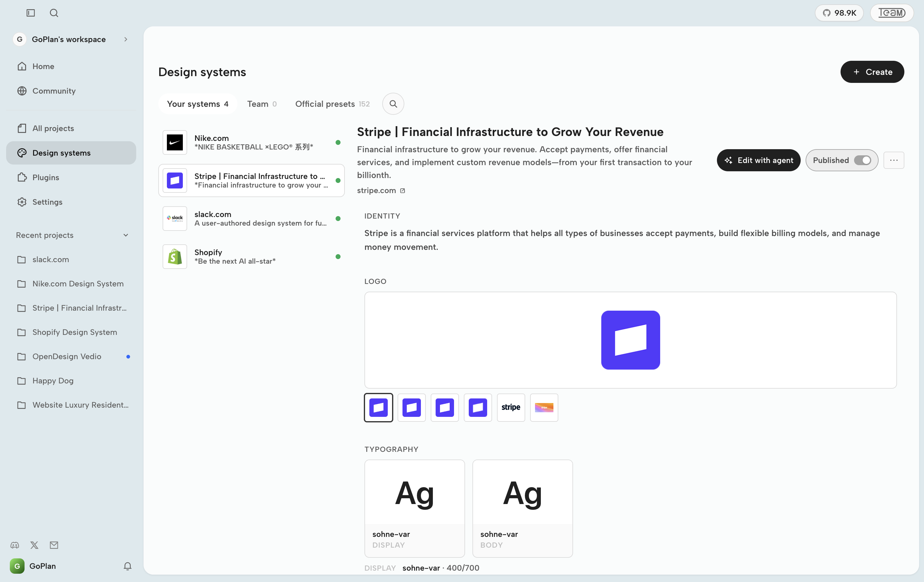Image resolution: width=924 pixels, height=582 pixels.
Task: Open search from the top magnifier icon
Action: coord(54,13)
